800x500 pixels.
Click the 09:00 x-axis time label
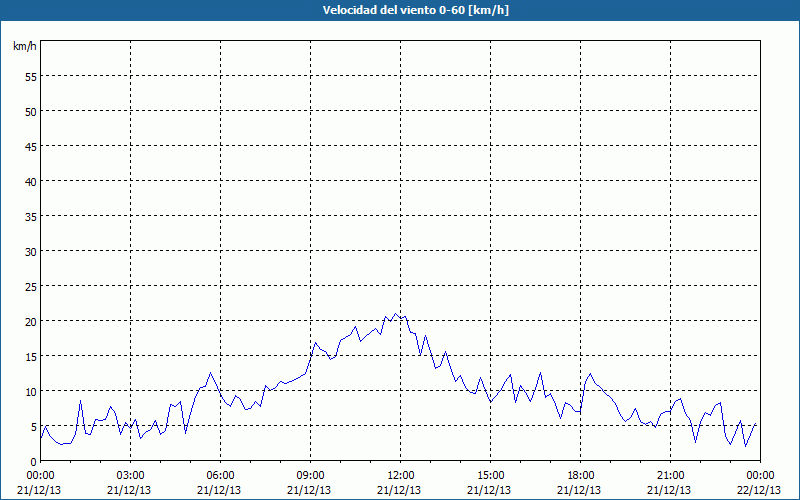coord(310,476)
